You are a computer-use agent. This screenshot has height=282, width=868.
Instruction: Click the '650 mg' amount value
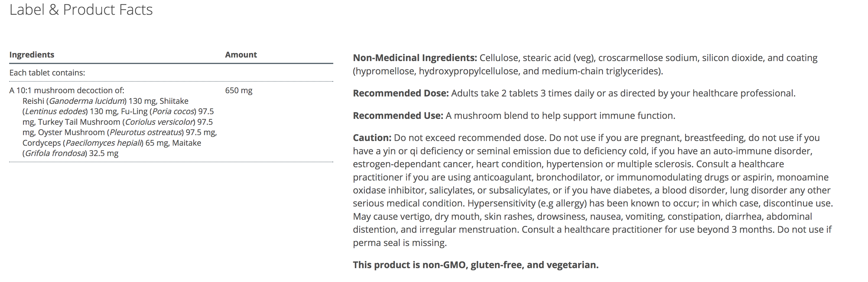(238, 91)
